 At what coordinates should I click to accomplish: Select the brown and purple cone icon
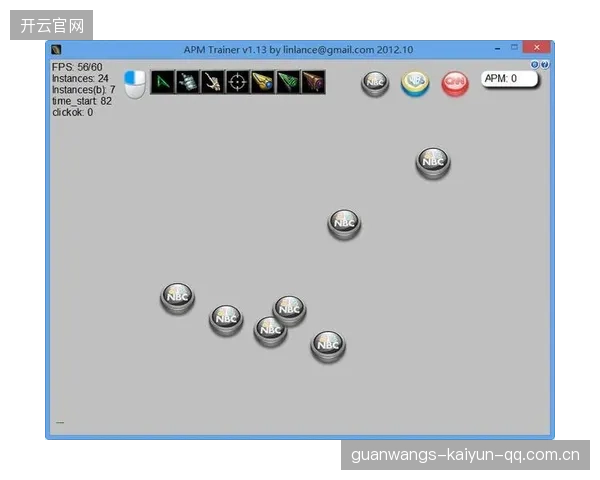313,82
